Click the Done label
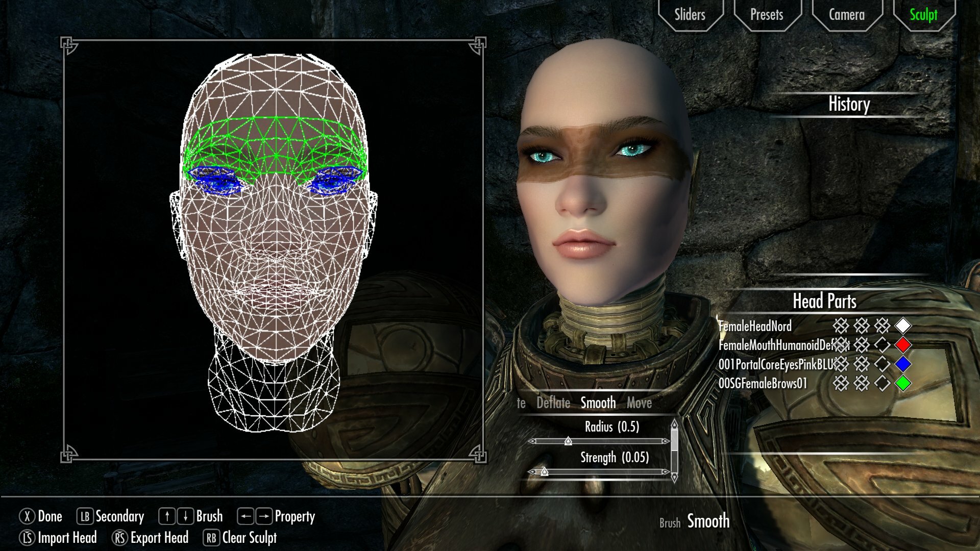Viewport: 980px width, 551px height. [x=50, y=516]
